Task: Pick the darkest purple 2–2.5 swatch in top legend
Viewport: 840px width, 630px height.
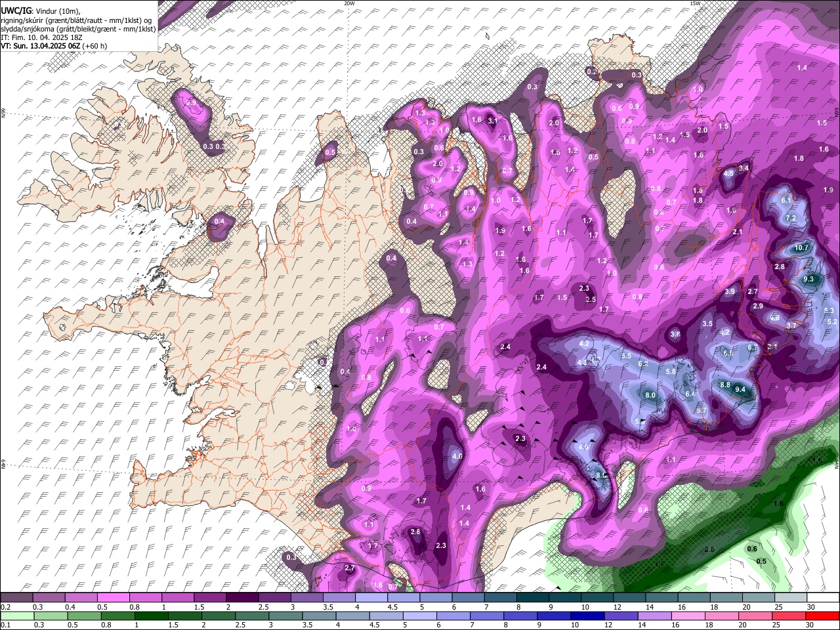Action: pos(242,598)
